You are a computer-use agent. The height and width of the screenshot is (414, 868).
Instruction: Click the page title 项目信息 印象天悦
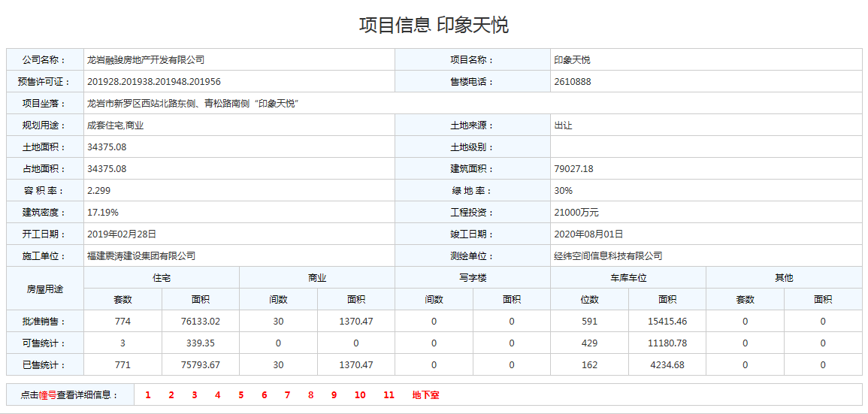[434, 25]
